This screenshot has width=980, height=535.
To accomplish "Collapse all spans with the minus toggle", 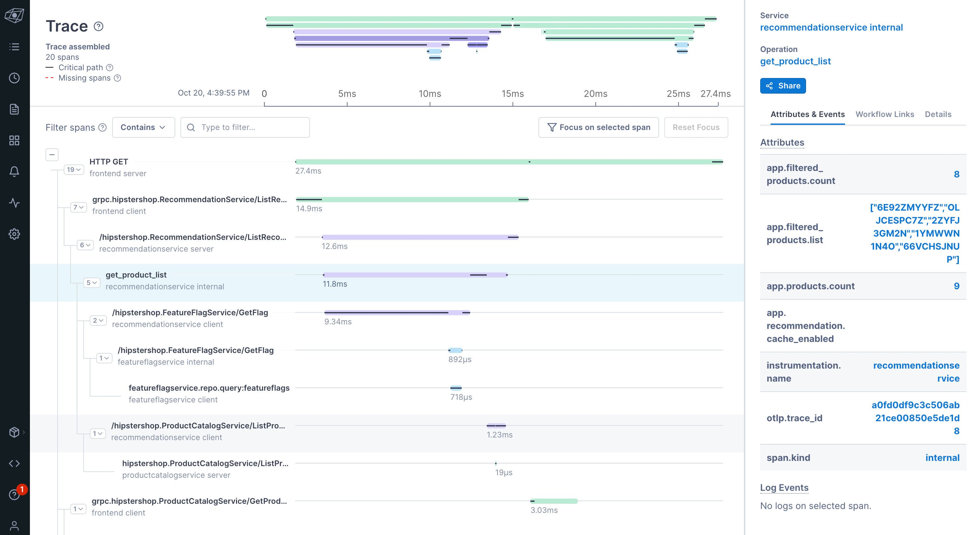I will click(x=52, y=154).
